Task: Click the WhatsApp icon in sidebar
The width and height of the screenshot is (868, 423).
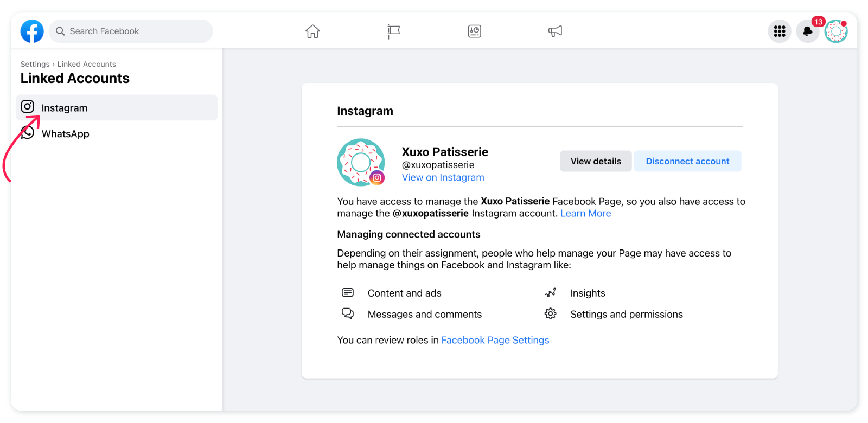Action: 28,133
